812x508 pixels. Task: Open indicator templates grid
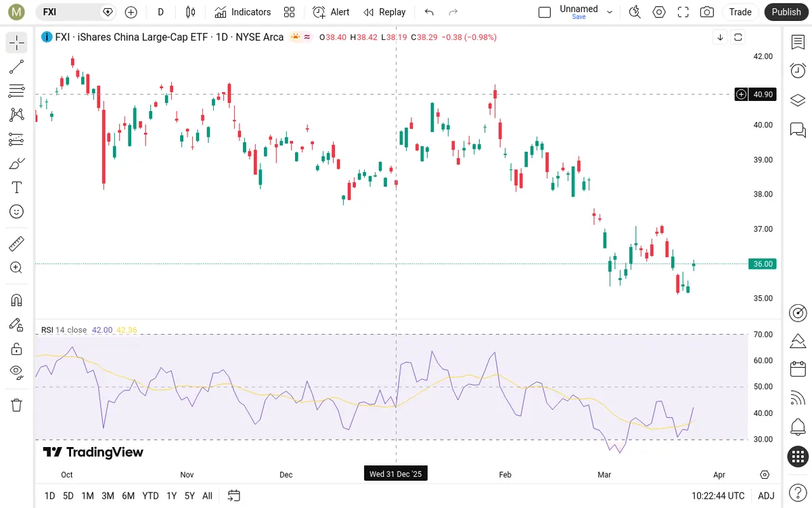click(290, 12)
